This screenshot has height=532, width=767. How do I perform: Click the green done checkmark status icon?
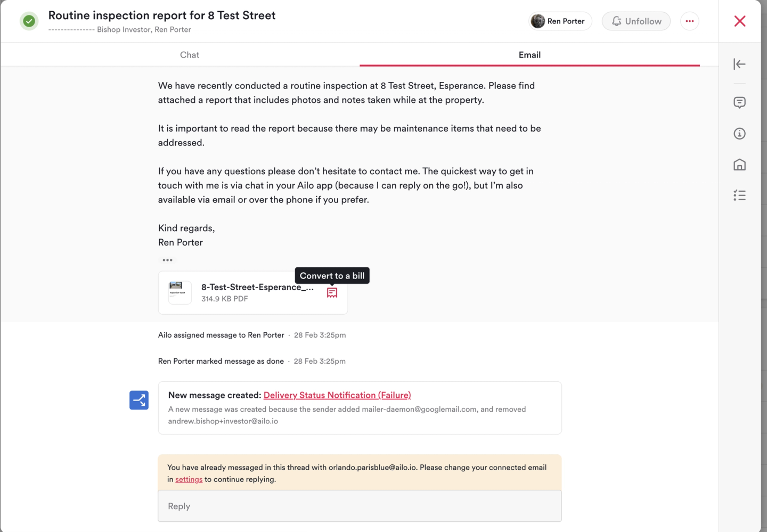29,21
